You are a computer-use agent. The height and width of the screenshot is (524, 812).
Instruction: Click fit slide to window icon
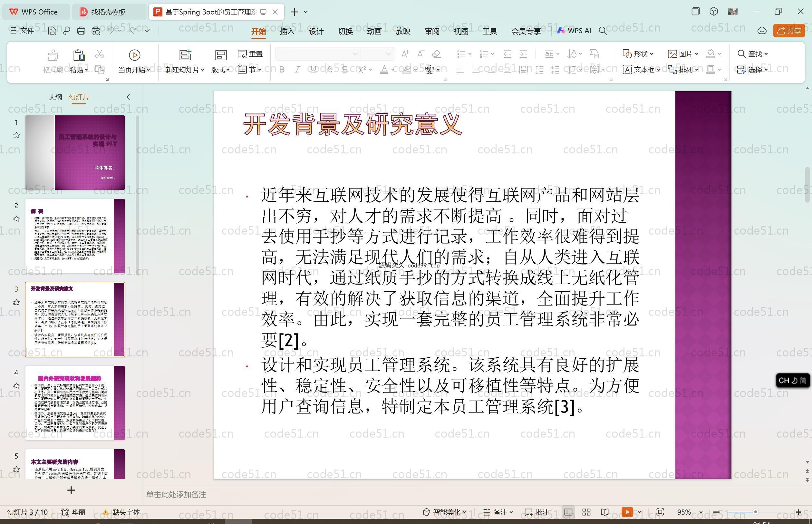click(660, 512)
